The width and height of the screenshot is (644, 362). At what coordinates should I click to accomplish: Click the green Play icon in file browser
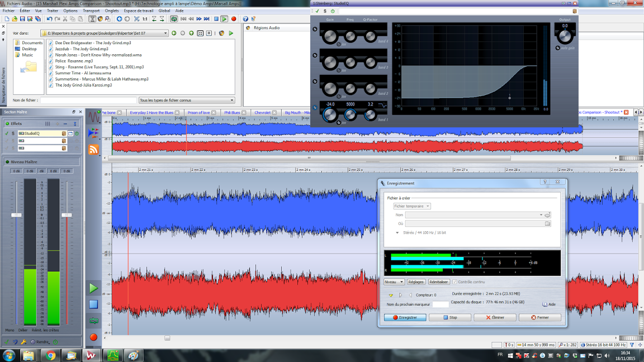pos(231,34)
